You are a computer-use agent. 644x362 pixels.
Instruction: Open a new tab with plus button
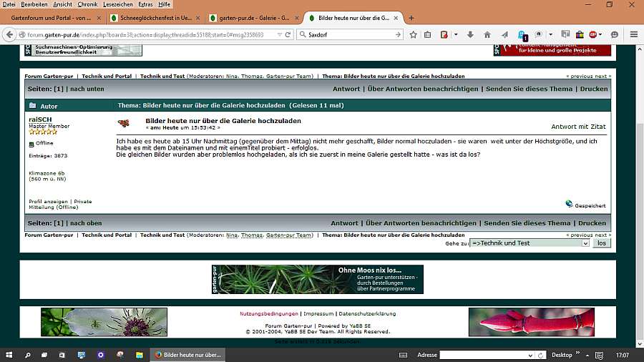[411, 17]
